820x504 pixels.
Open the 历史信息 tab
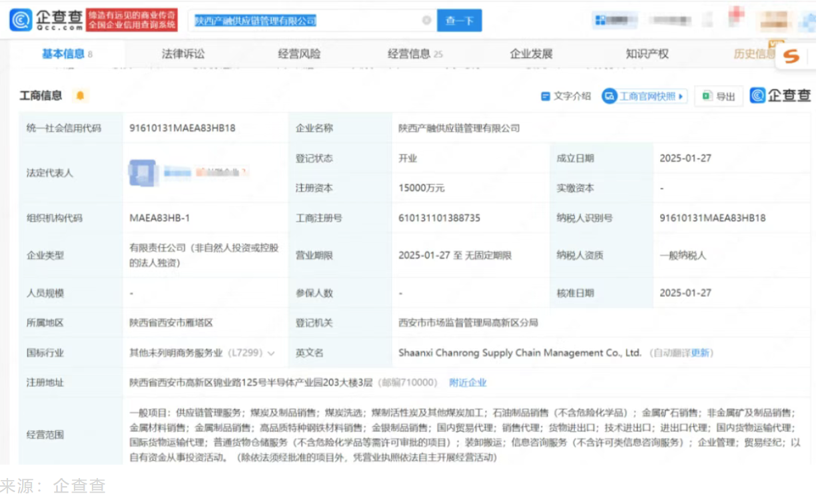coord(755,54)
